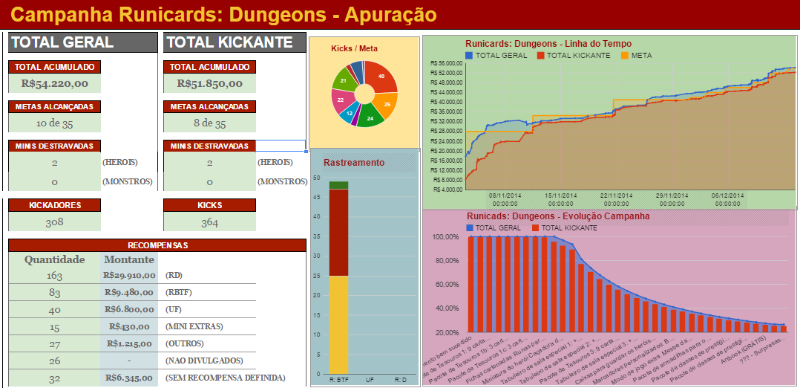Click the KICKADORES label cell
The height and width of the screenshot is (388, 800).
click(x=55, y=205)
